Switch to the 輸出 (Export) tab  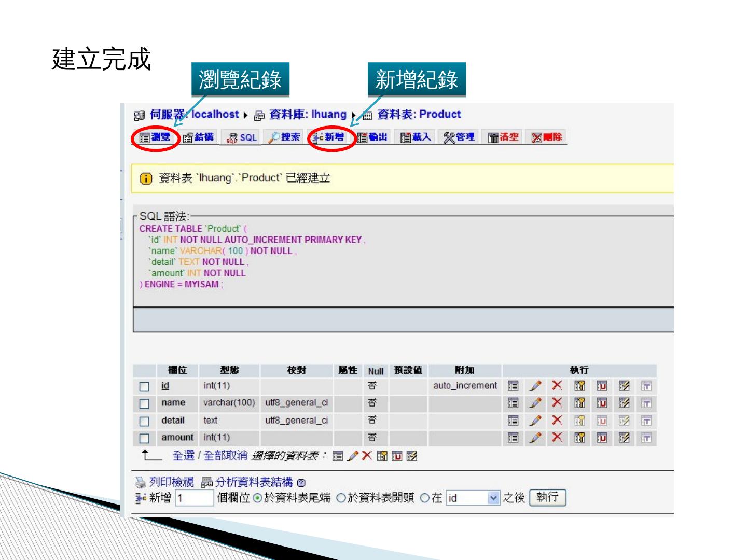coord(372,137)
